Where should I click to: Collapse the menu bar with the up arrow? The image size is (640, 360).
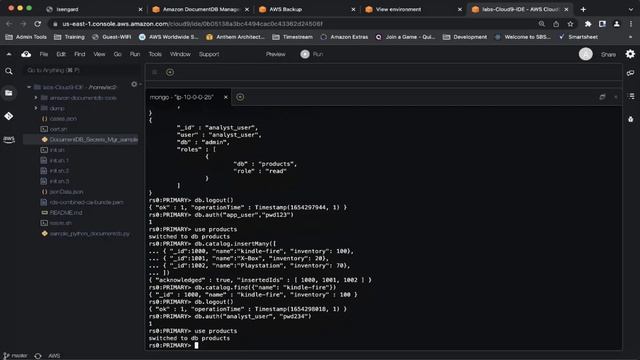click(9, 54)
